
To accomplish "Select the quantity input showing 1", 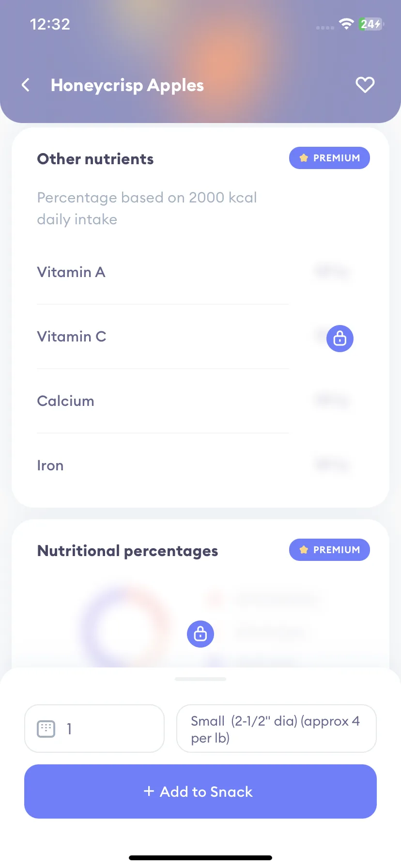I will [x=94, y=728].
